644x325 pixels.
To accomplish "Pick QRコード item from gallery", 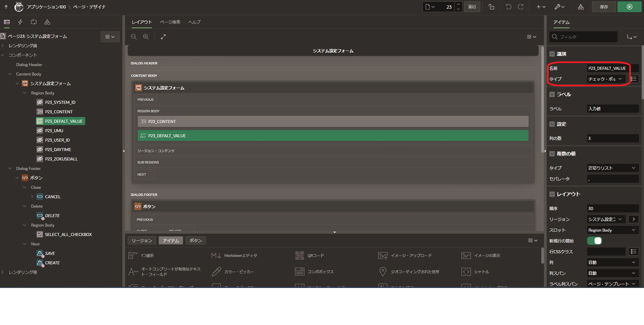I will coord(309,256).
